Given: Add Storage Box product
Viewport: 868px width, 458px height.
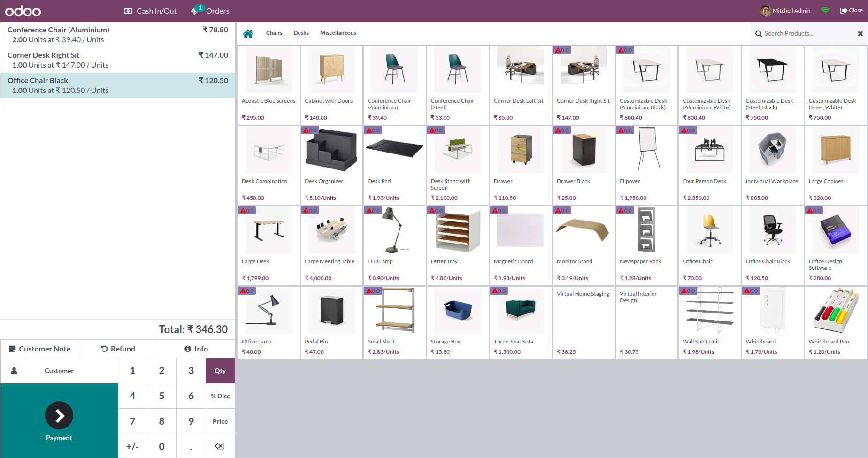Looking at the screenshot, I should click(458, 323).
